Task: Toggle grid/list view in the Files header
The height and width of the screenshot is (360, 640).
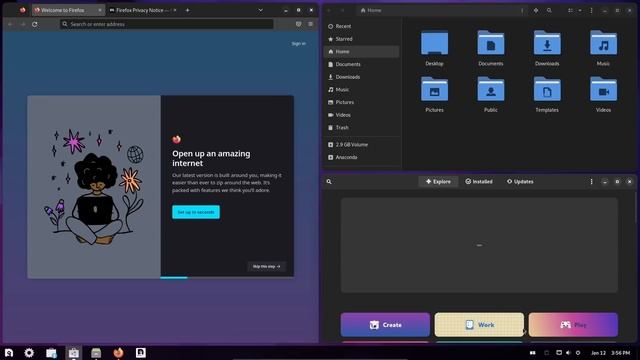Action: pyautogui.click(x=570, y=10)
